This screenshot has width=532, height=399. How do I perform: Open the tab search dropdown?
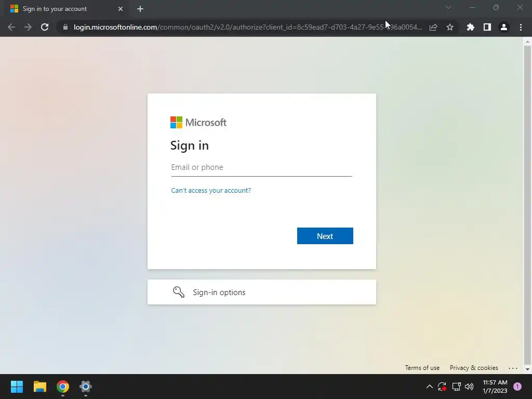(448, 7)
